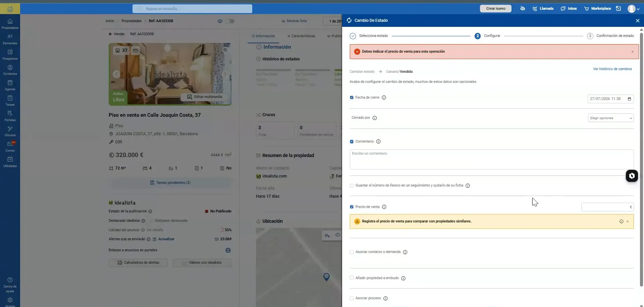
Task: Open the Cerrado por Elegir opciones dropdown
Action: tap(611, 118)
